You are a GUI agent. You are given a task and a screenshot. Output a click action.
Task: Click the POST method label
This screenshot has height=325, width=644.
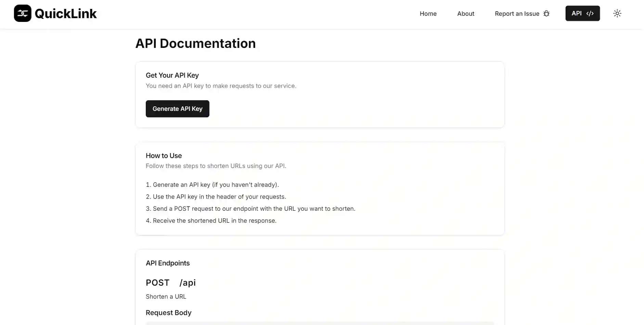point(157,283)
